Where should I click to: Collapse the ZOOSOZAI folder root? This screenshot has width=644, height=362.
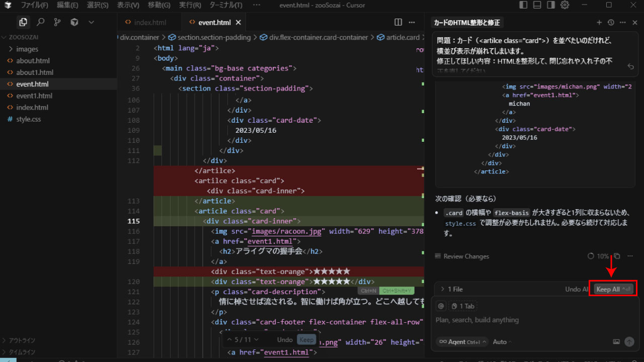(58, 37)
